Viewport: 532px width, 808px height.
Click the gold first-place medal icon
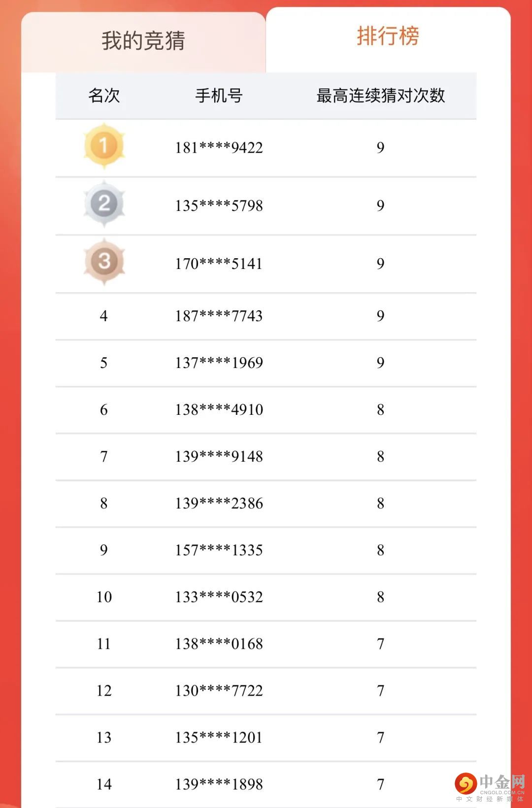coord(104,146)
